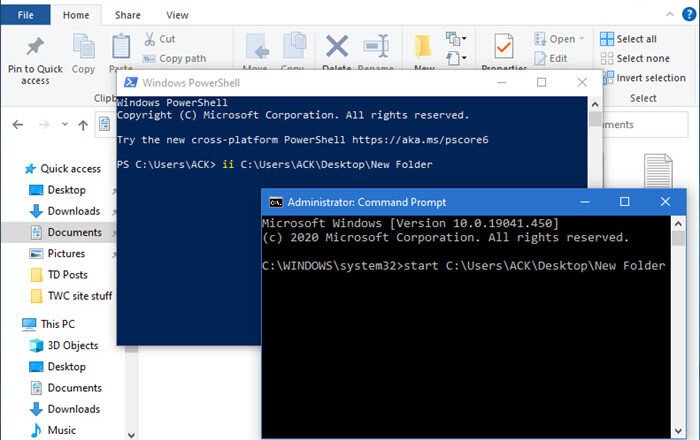Open the TWC site stuff folder

[71, 296]
